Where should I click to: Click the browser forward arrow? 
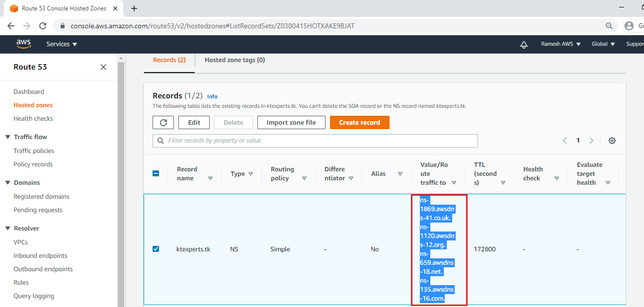(x=27, y=26)
